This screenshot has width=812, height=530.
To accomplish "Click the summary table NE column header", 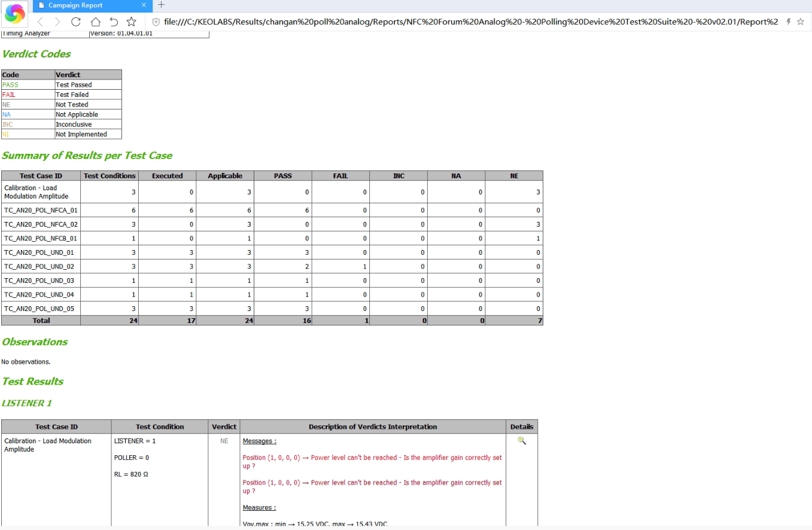I will 514,176.
